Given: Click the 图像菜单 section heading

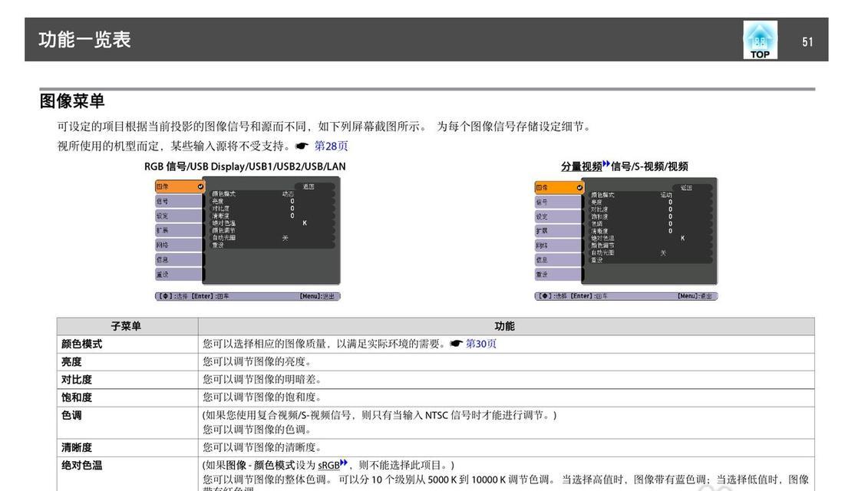Looking at the screenshot, I should pyautogui.click(x=72, y=101).
